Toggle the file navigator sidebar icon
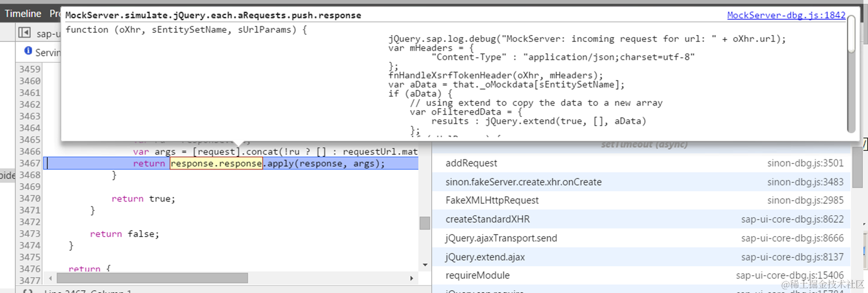This screenshot has width=868, height=293. click(24, 32)
